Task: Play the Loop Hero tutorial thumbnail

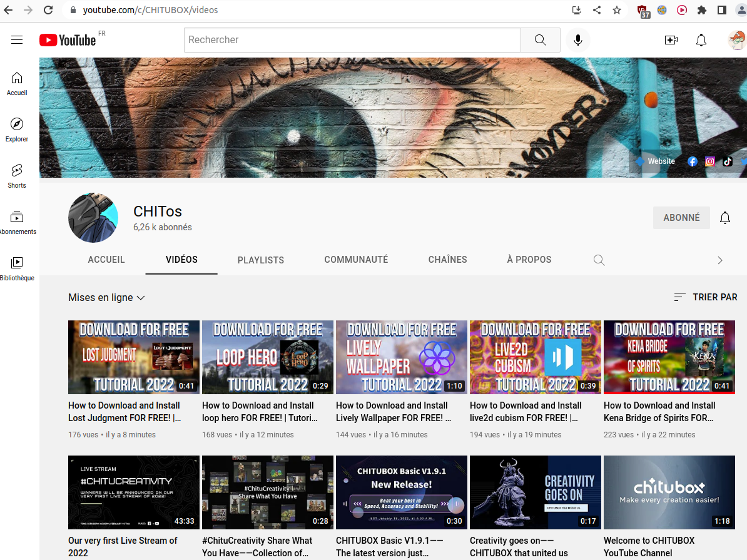Action: click(268, 357)
